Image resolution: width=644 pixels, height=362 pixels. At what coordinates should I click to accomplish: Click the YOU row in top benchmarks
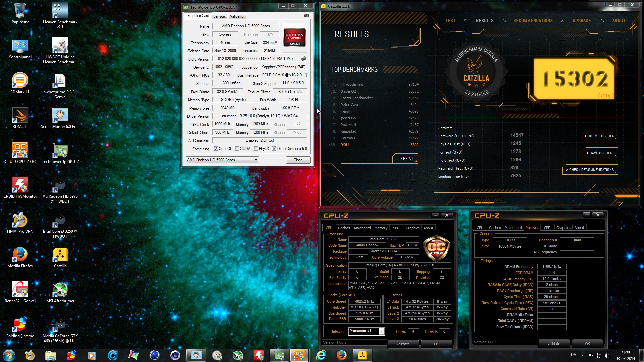tap(372, 145)
